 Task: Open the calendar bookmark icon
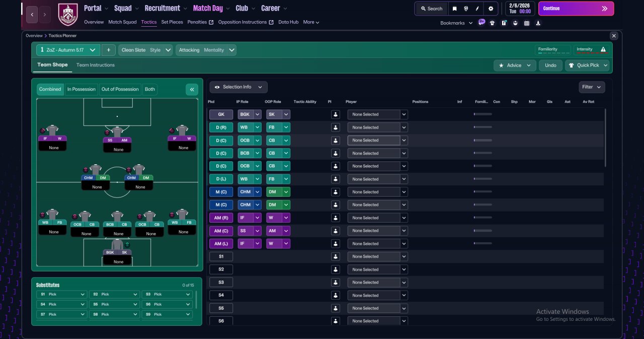(x=527, y=23)
